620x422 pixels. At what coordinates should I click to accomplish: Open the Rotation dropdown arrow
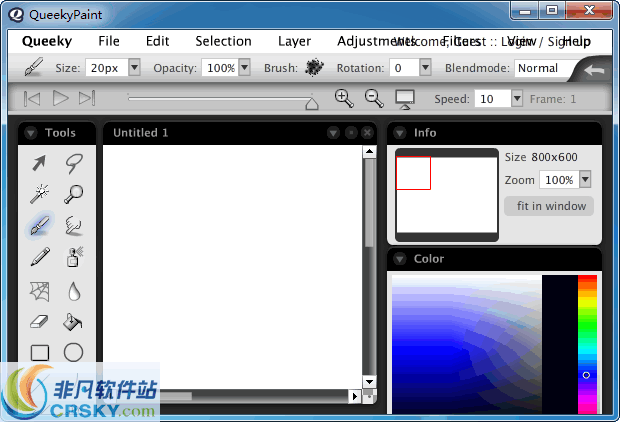coord(425,67)
